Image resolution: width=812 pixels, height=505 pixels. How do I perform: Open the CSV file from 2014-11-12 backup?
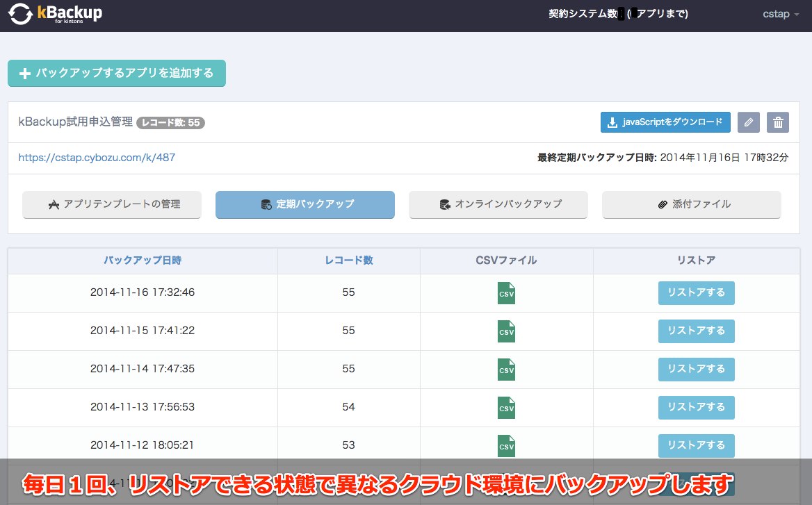505,445
